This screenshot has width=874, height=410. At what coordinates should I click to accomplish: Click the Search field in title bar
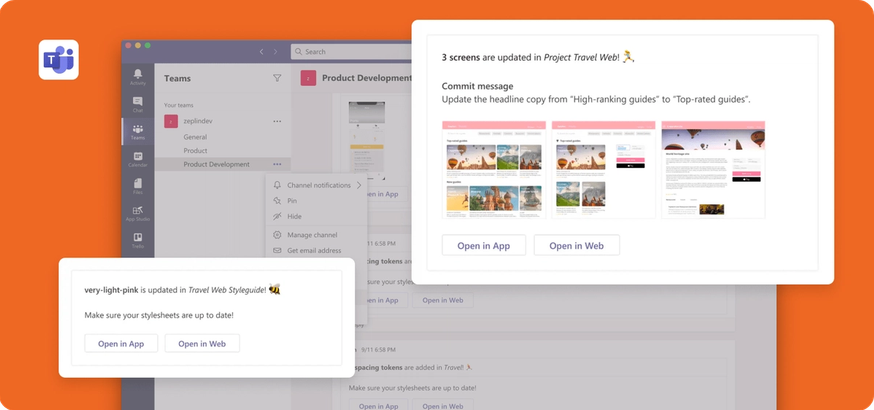pyautogui.click(x=351, y=52)
